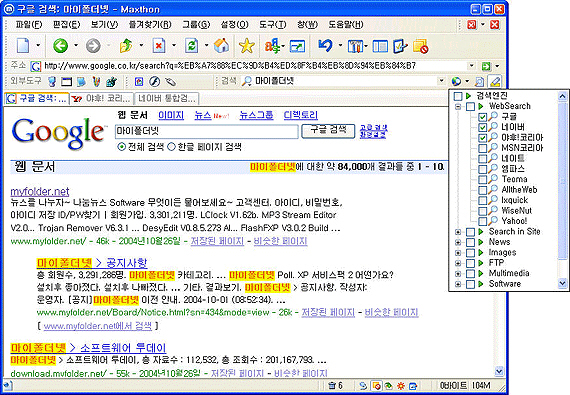
Task: Click the Stop loading page icon
Action: 158,46
